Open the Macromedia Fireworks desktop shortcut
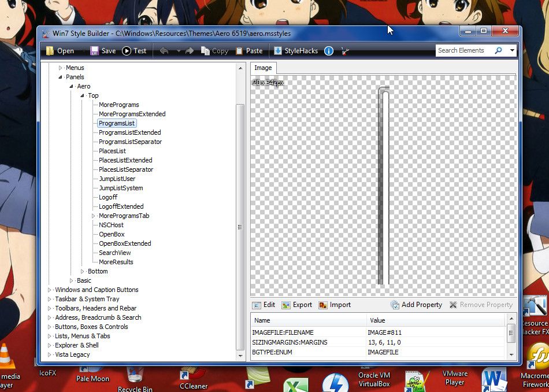The height and width of the screenshot is (392, 549). click(536, 366)
